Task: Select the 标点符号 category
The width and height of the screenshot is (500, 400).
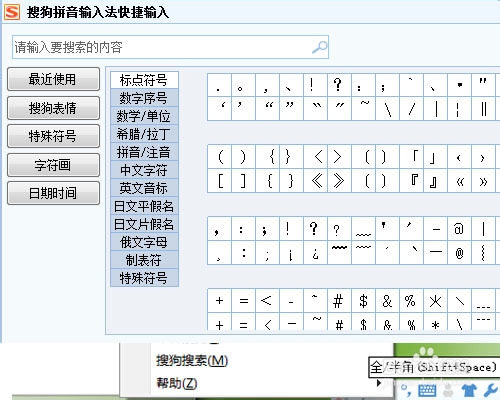Action: 144,80
